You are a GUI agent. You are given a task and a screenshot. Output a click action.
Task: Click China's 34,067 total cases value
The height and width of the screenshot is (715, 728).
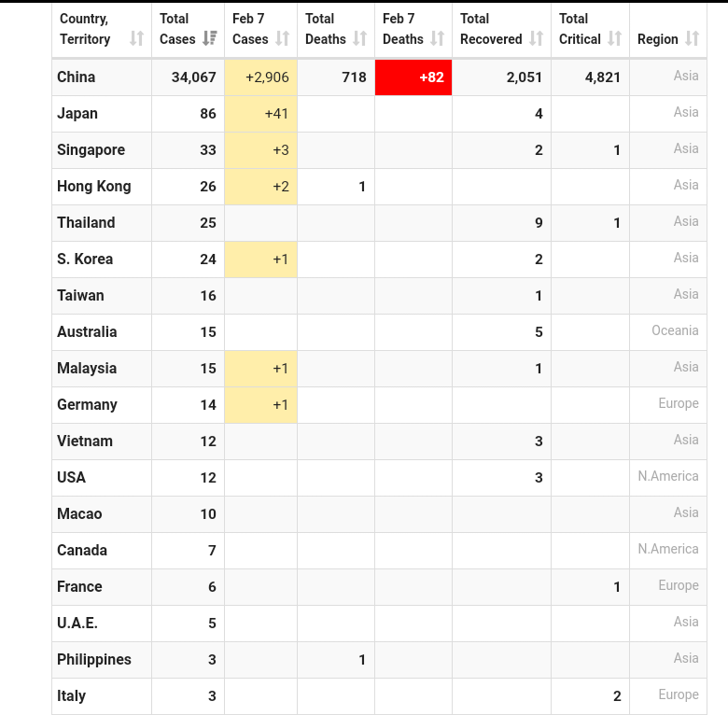[193, 77]
